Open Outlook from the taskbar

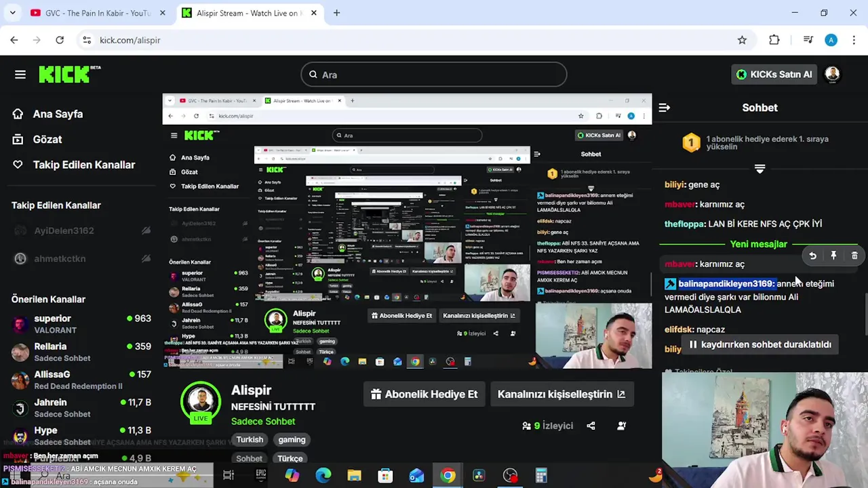416,476
